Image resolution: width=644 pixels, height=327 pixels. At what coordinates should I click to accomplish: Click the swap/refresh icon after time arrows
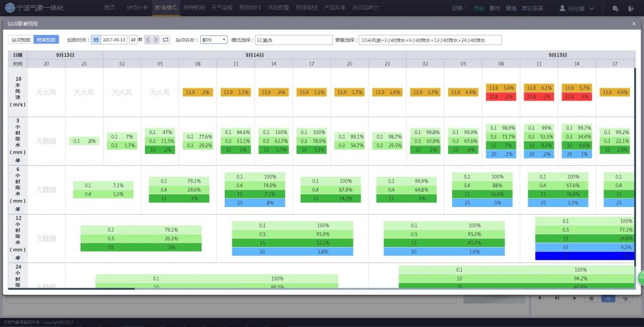[166, 40]
